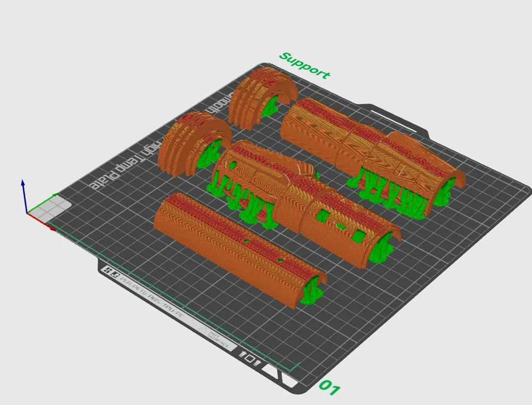Click the red X axis arrow
Screen dimensions: 532x405
41,222
